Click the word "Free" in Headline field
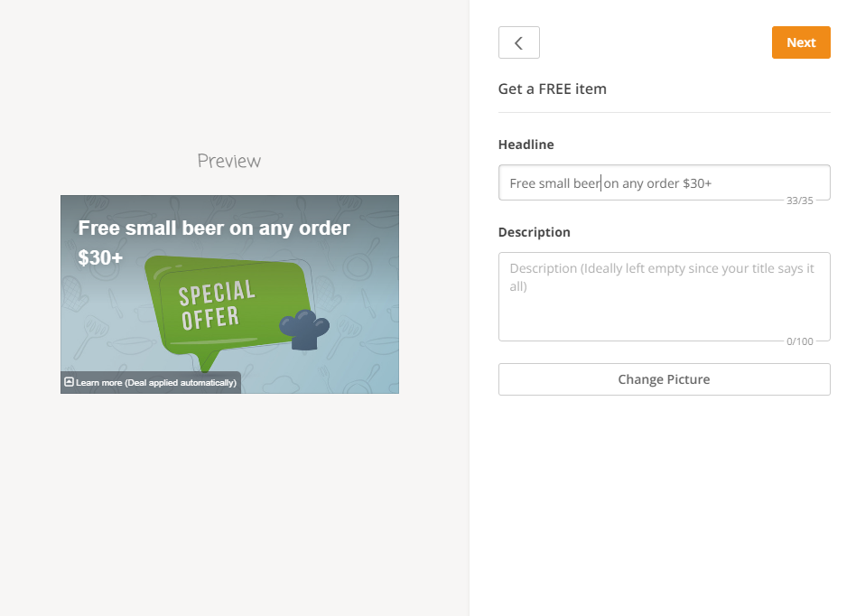Viewport: 856px width, 616px height. [x=522, y=183]
